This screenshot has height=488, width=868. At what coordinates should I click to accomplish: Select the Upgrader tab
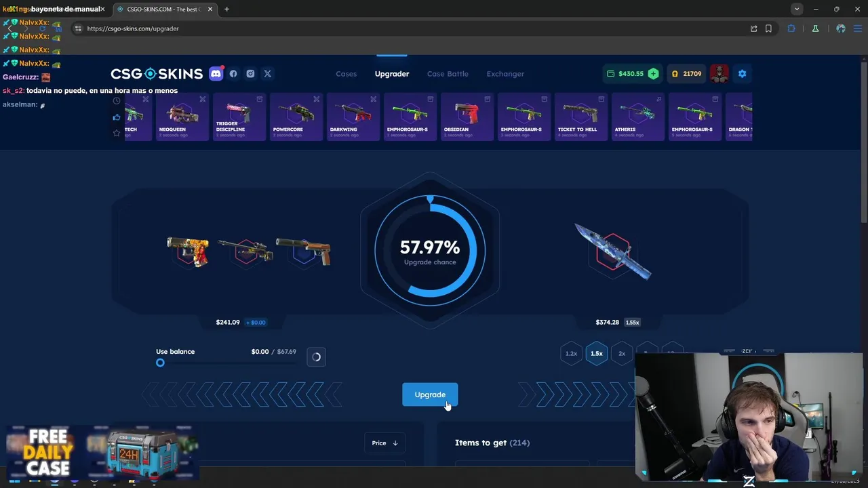[x=392, y=74]
